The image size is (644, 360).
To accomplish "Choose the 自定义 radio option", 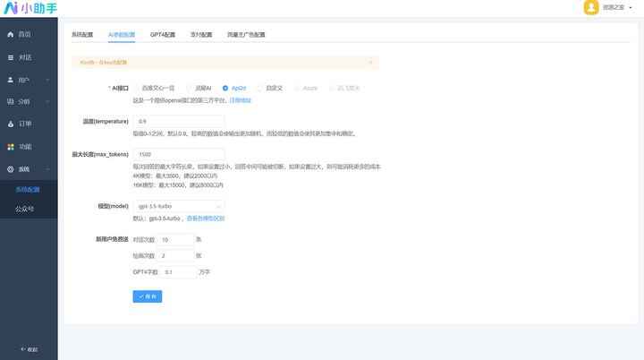I will [260, 89].
